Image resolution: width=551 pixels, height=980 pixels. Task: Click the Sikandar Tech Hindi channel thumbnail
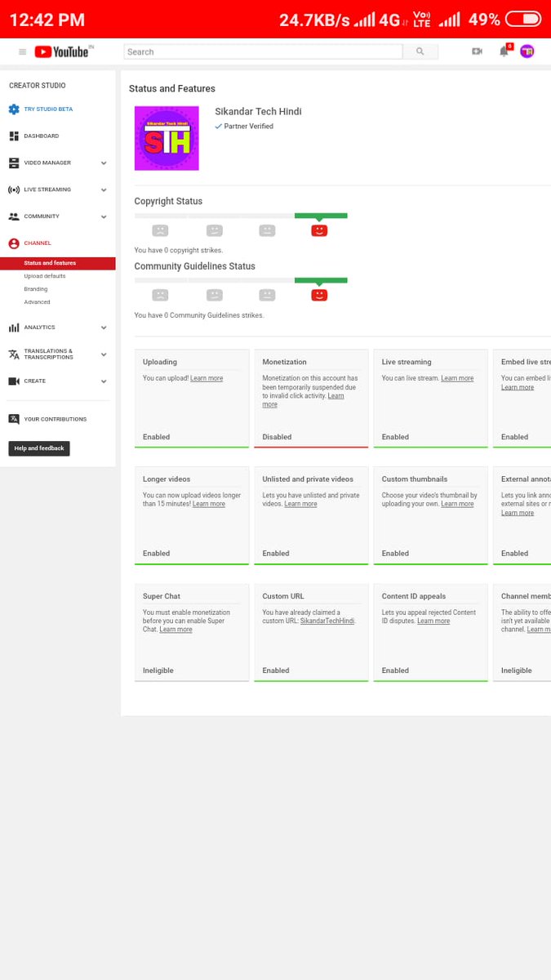click(x=167, y=138)
